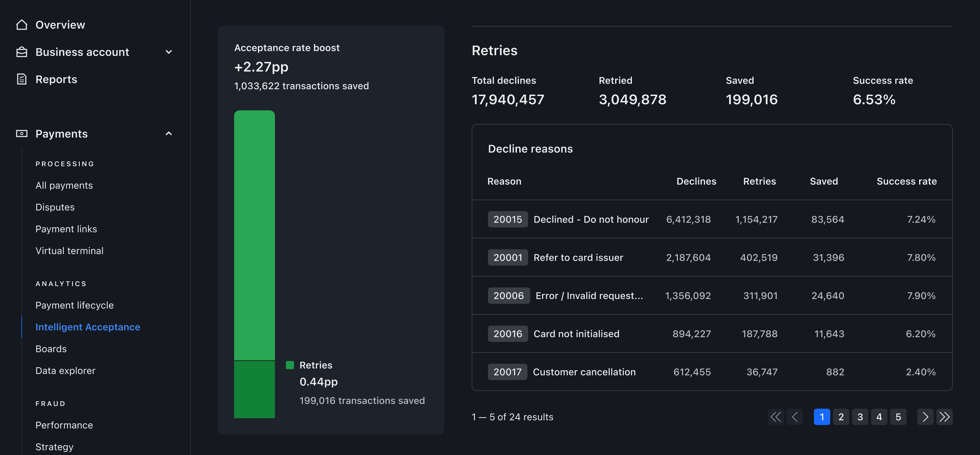Jump to first results page
Viewport: 980px width, 455px height.
[776, 417]
